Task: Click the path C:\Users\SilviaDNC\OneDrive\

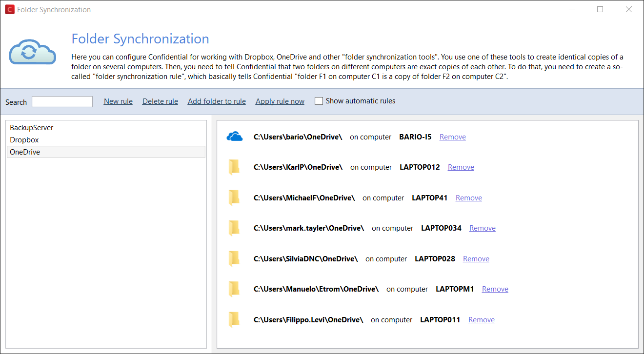Action: (x=306, y=259)
